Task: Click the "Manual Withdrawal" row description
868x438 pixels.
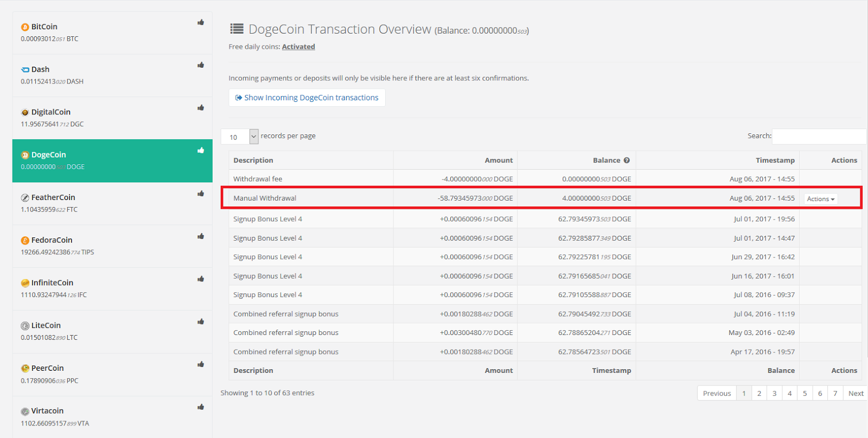Action: [265, 198]
